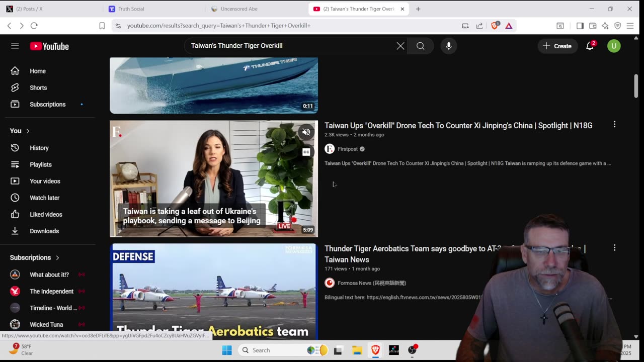
Task: Switch to the Uncensored Abe tab
Action: tap(257, 9)
